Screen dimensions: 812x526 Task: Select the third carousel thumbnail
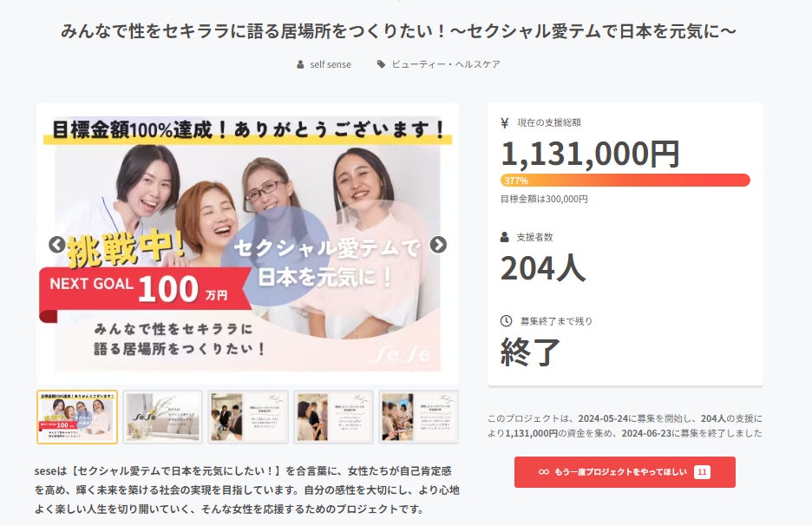point(248,418)
